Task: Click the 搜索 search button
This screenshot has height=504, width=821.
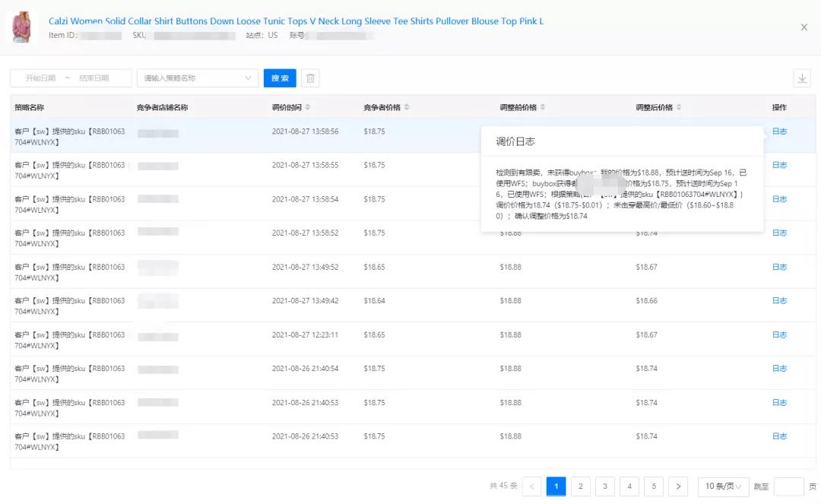Action: (280, 78)
